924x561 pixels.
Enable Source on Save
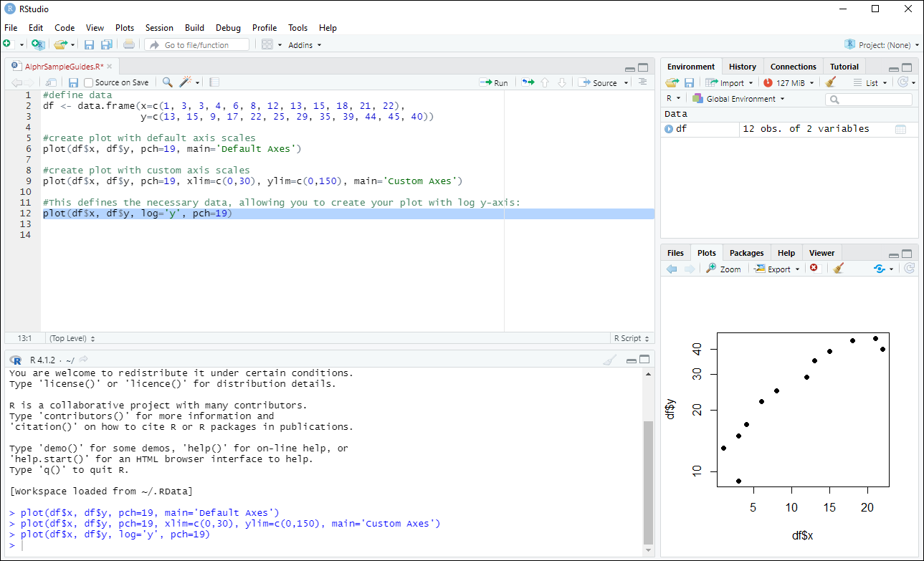click(x=90, y=82)
